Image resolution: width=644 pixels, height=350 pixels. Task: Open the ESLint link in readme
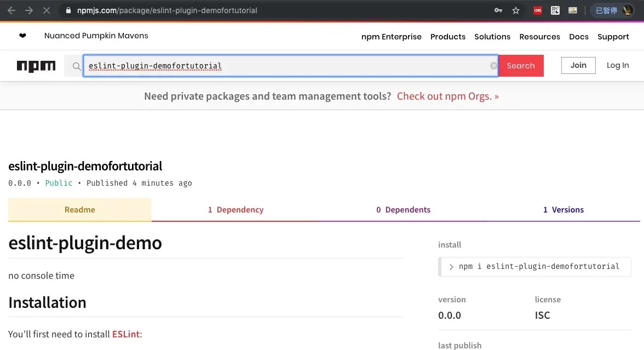[126, 334]
